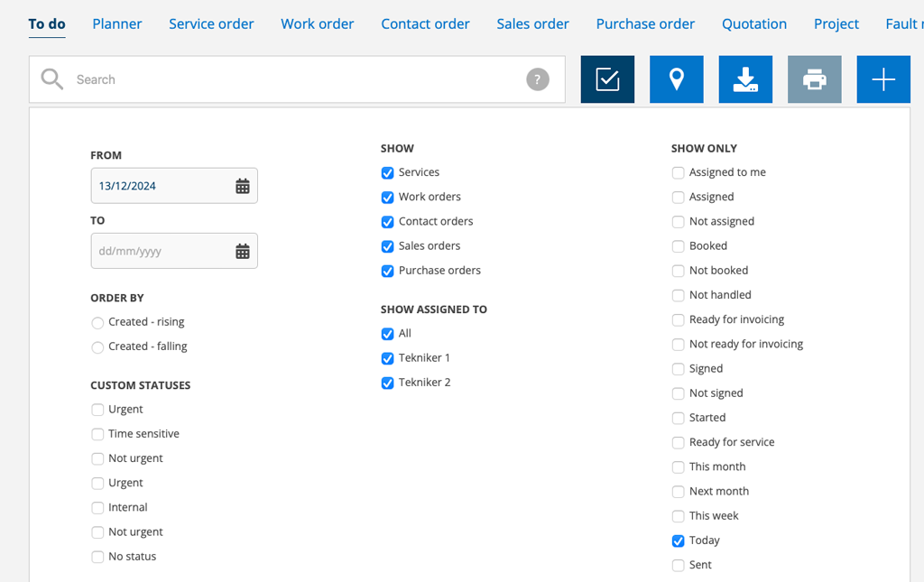Open the From date calendar icon

point(243,186)
